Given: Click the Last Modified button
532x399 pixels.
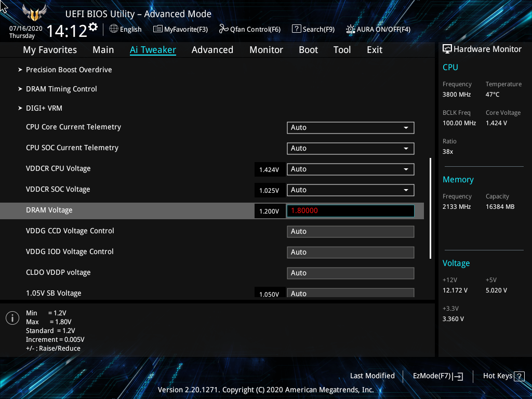Looking at the screenshot, I should click(372, 376).
